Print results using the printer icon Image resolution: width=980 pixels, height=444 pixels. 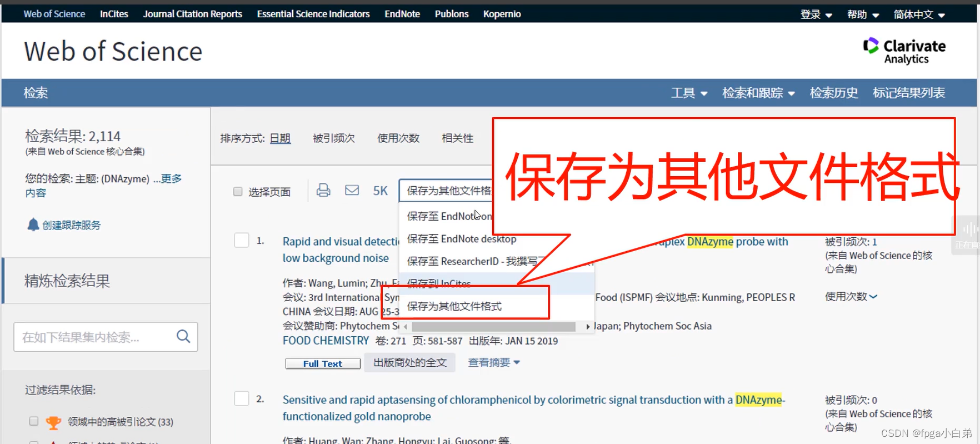(x=323, y=191)
